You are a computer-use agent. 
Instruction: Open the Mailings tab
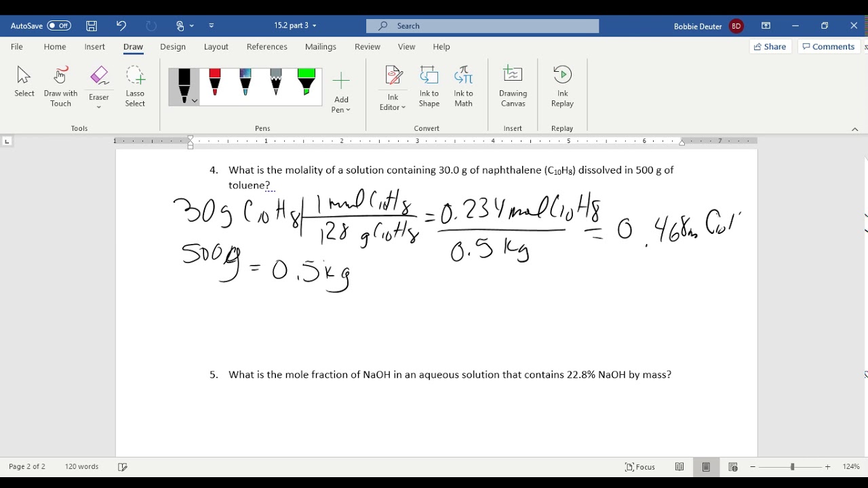[321, 47]
